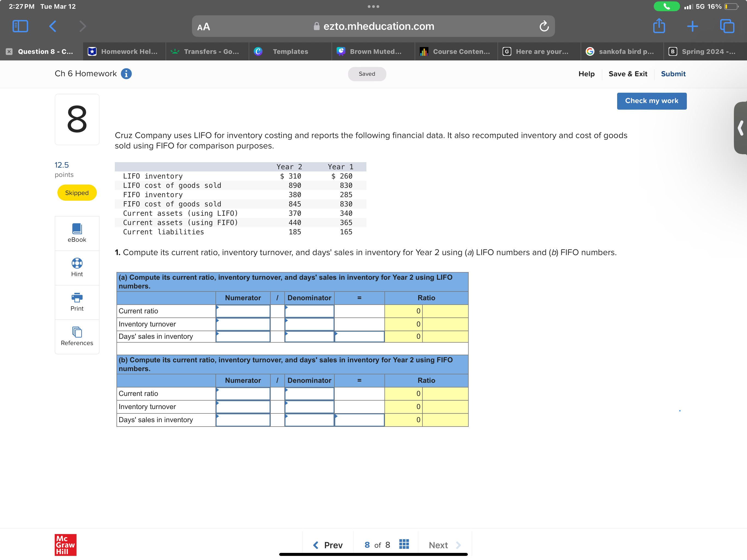Click the Check my work button
The height and width of the screenshot is (560, 747).
pyautogui.click(x=651, y=101)
